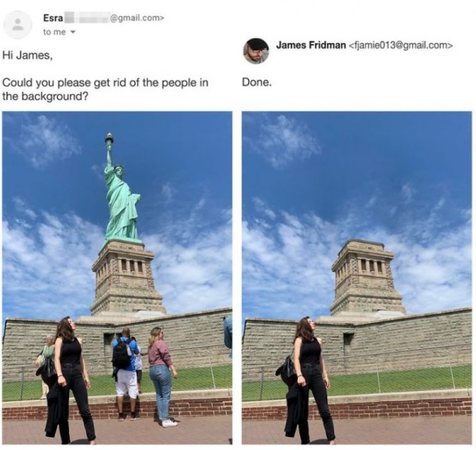Click Esra's default gray profile avatar
This screenshot has height=450, width=476.
pos(18,25)
